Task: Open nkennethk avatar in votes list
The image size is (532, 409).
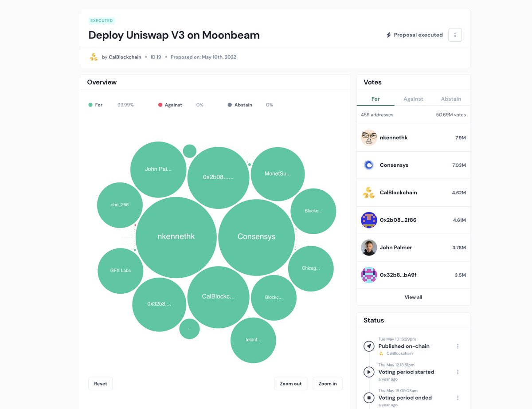Action: [x=369, y=138]
